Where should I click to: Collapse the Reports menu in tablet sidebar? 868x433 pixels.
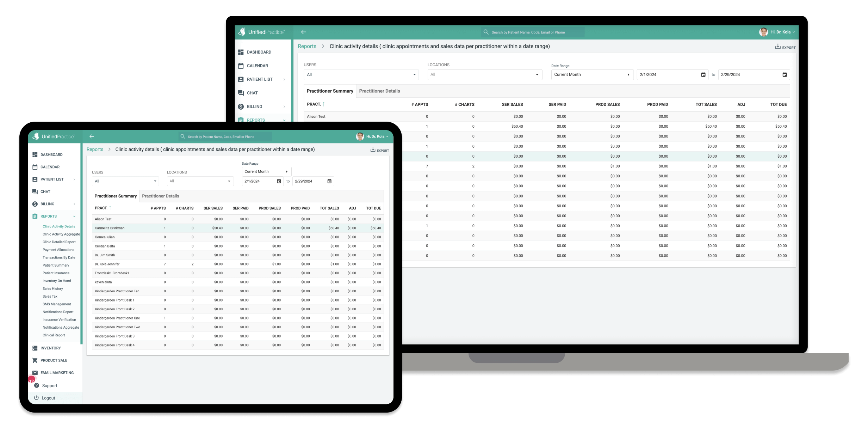[x=74, y=216]
